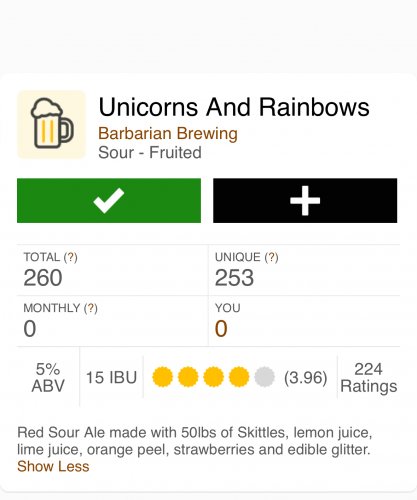
Task: Collapse the description with Show Less
Action: point(53,466)
